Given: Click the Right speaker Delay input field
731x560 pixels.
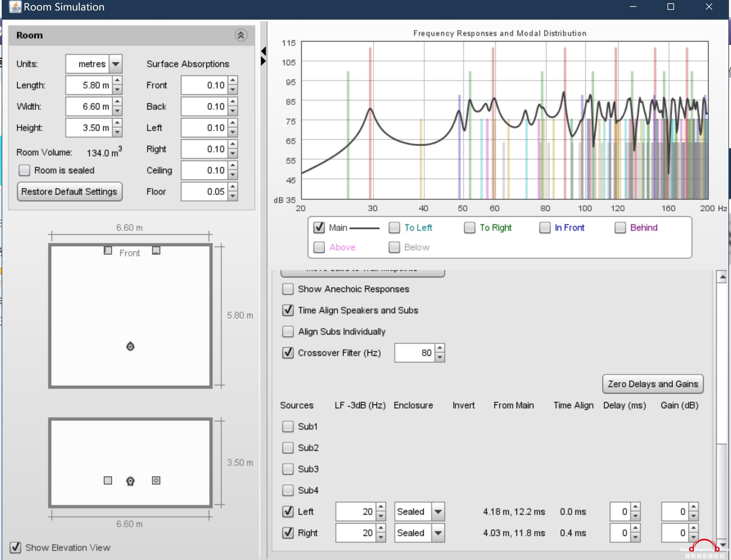Looking at the screenshot, I should click(620, 533).
